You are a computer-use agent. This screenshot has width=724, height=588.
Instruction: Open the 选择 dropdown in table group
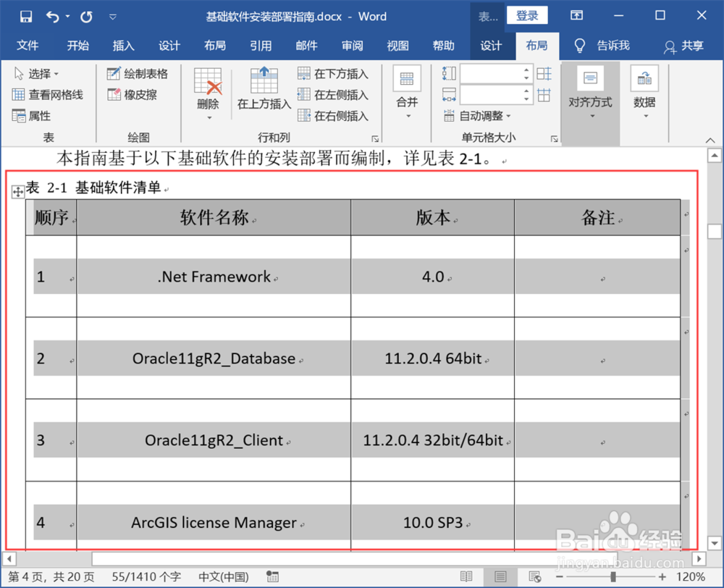tap(37, 73)
